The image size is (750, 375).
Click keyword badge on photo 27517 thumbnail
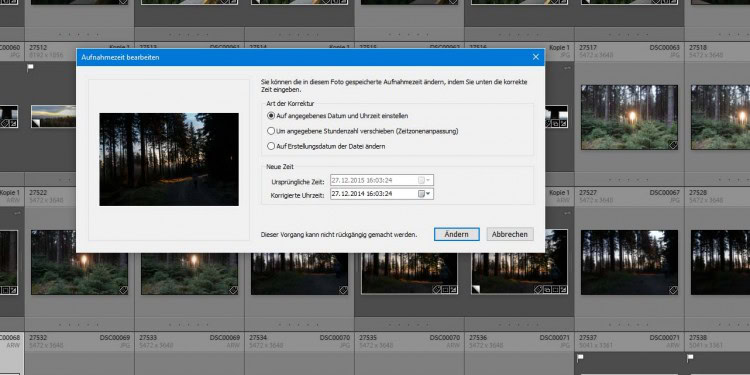pos(673,145)
